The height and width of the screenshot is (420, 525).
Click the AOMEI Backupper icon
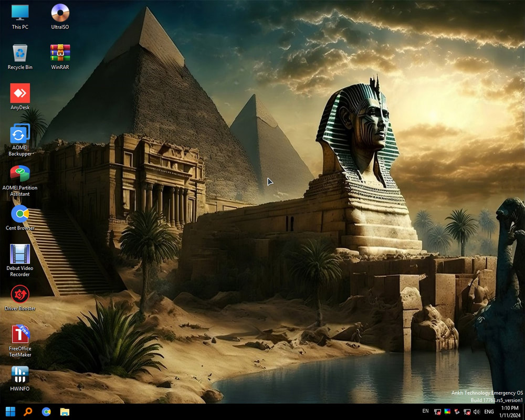pos(20,134)
